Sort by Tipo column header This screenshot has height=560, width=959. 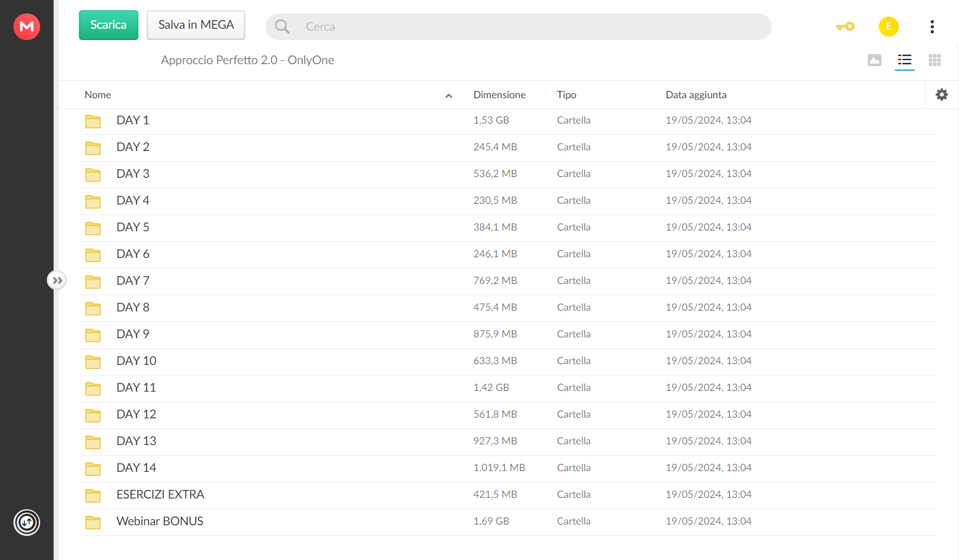coord(566,95)
